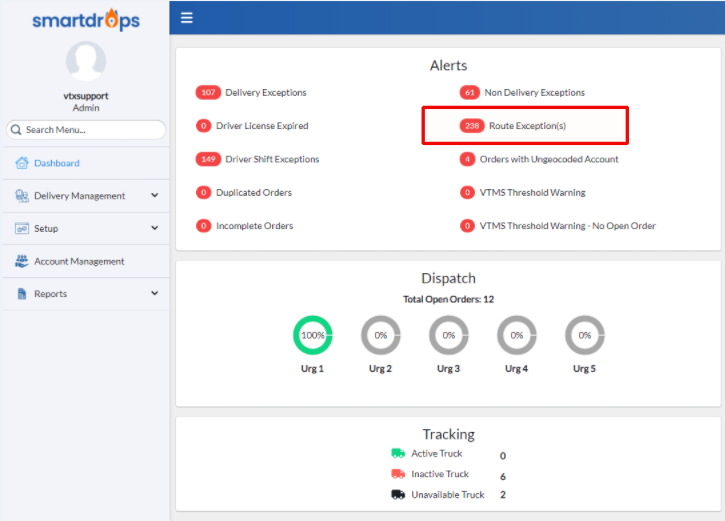Click the Delivery Management icon

click(x=21, y=196)
